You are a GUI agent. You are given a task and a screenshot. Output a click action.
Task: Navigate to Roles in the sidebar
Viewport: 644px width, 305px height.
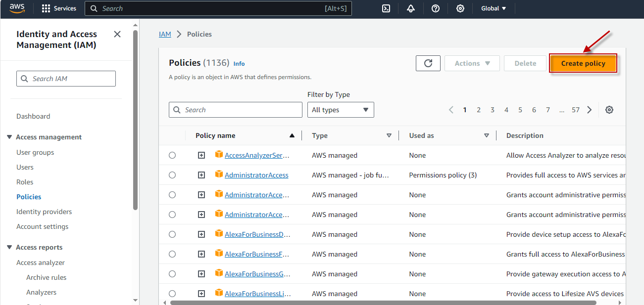coord(25,182)
